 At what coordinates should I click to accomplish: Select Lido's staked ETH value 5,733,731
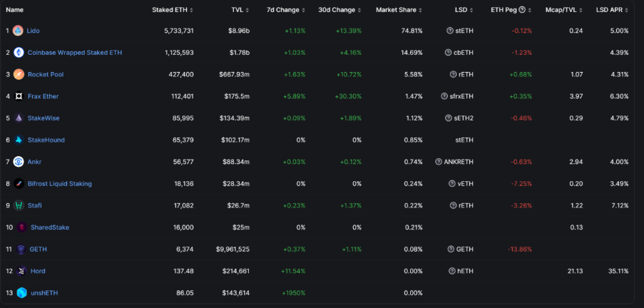point(179,31)
